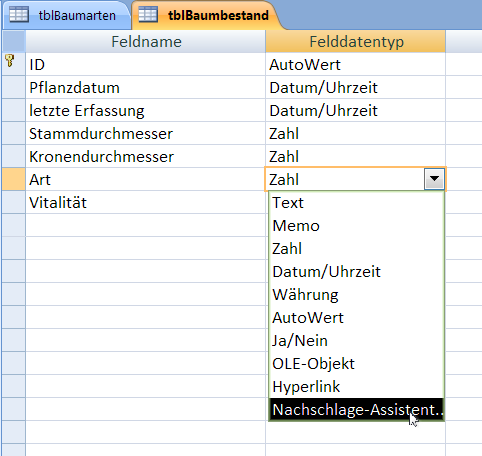
Task: Choose Währung in the dropdown list
Action: (356, 295)
